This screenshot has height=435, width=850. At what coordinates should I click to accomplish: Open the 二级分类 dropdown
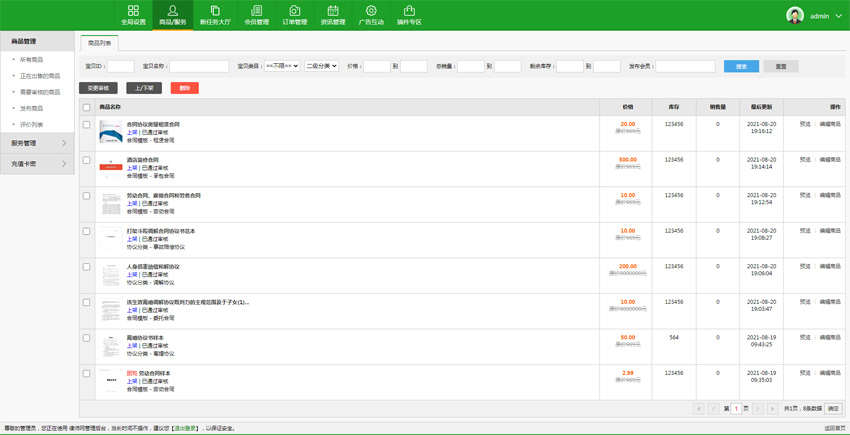tap(321, 66)
